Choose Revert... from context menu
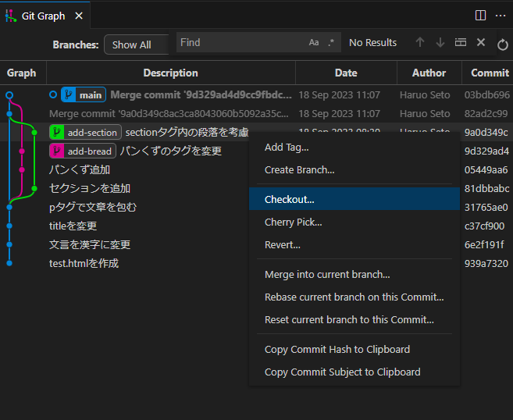The height and width of the screenshot is (420, 513). (x=354, y=244)
